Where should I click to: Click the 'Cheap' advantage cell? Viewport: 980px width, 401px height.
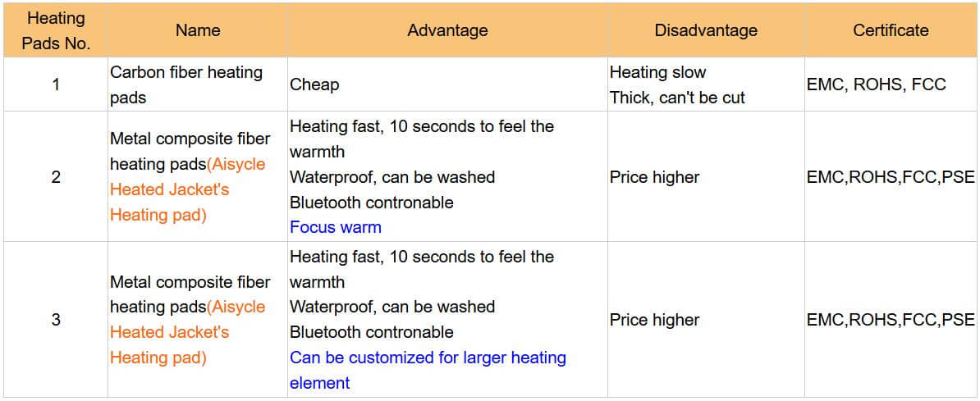coord(447,84)
